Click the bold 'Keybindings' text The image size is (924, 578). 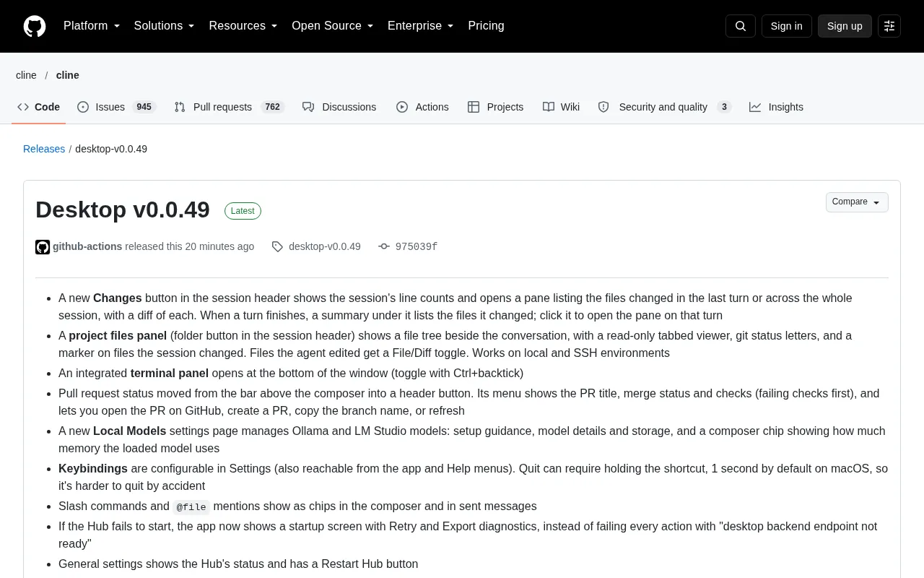click(x=93, y=469)
